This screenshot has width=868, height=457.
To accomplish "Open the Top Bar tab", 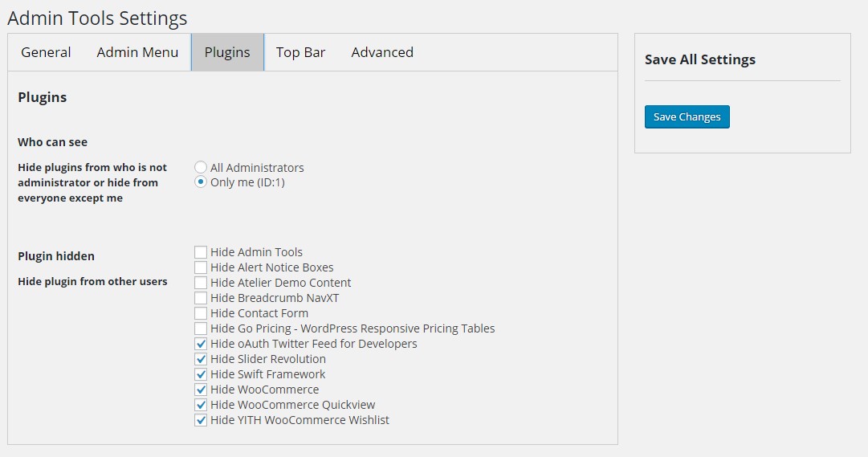I will click(300, 52).
